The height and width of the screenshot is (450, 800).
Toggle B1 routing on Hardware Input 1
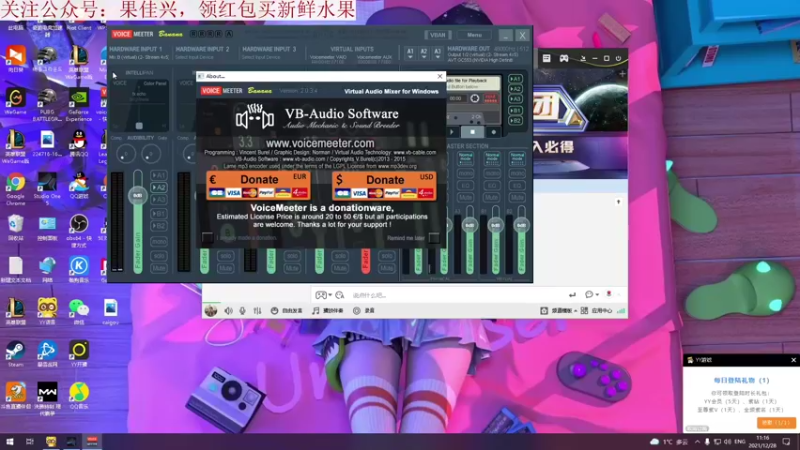(x=159, y=213)
